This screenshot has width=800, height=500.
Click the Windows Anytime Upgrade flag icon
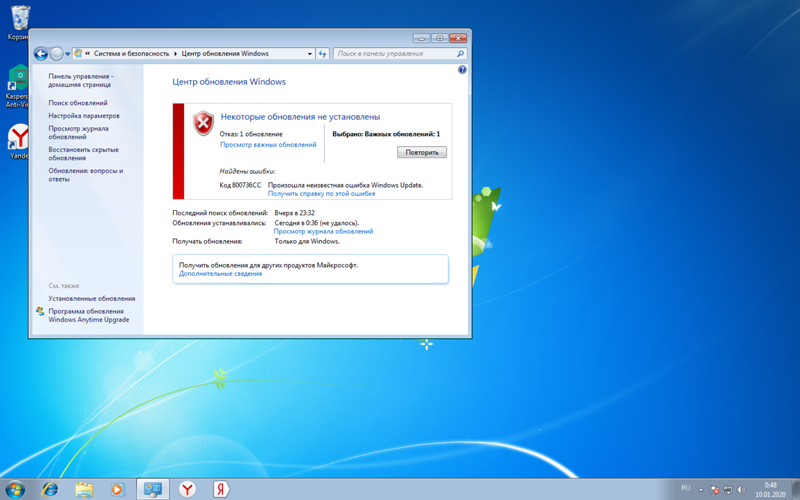40,311
